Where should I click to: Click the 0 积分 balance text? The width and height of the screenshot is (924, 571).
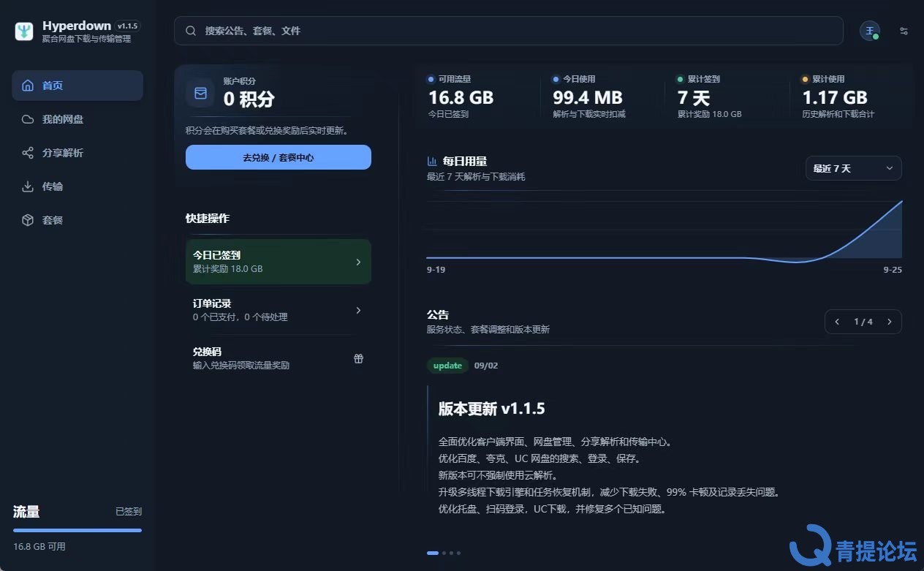[249, 99]
